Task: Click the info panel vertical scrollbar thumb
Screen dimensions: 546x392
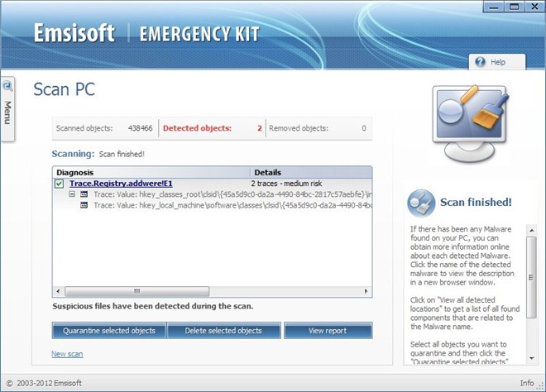Action: (x=531, y=277)
